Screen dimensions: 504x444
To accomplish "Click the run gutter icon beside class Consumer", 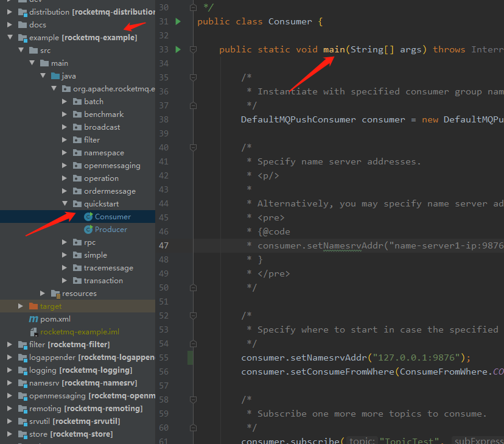I will pos(178,21).
